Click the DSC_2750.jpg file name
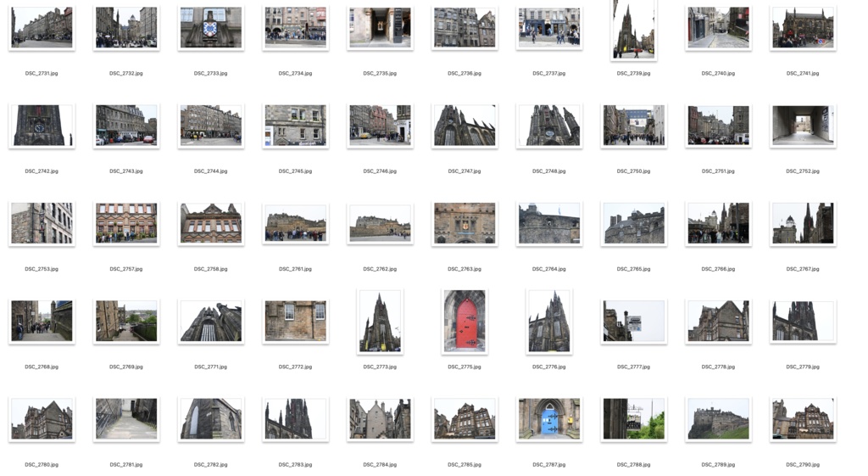Viewport: 868px width, 476px height. coord(634,171)
